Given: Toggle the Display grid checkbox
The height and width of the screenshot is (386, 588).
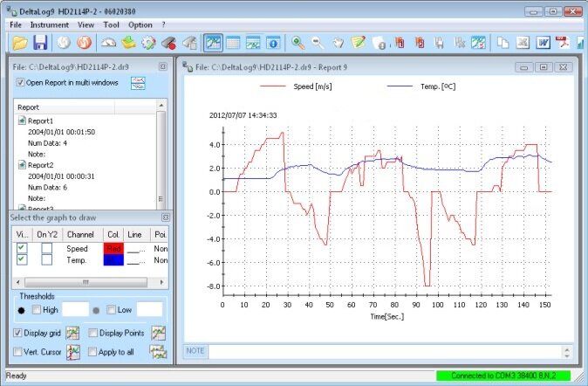Looking at the screenshot, I should click(x=17, y=333).
